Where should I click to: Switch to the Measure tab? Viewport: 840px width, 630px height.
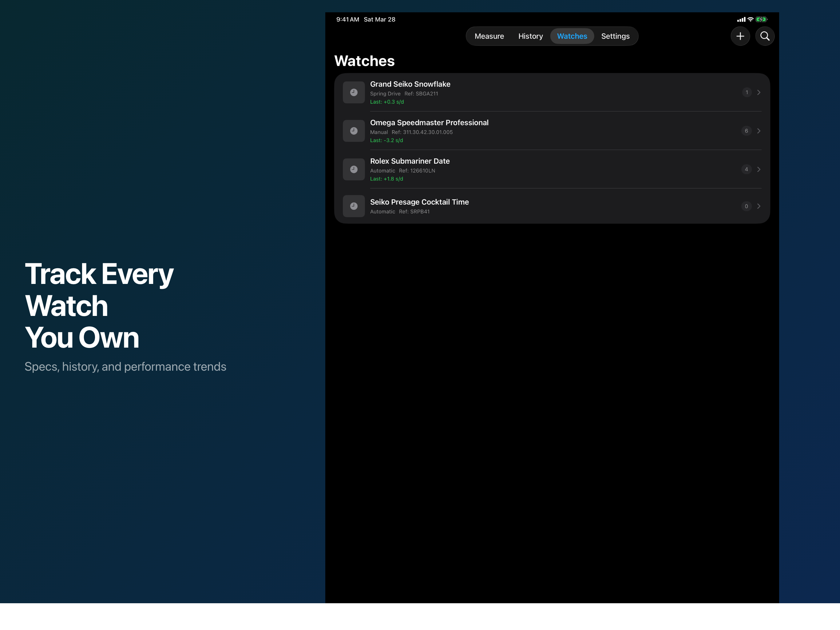(x=489, y=36)
